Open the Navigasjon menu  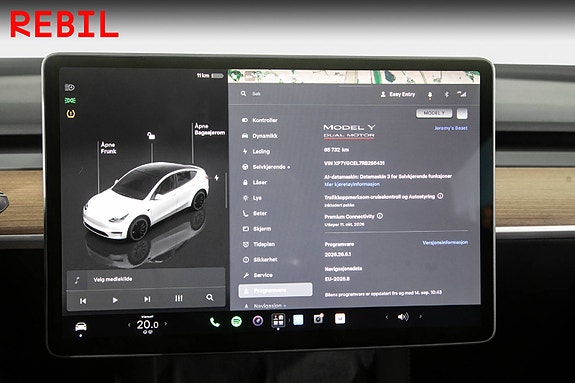[x=265, y=305]
